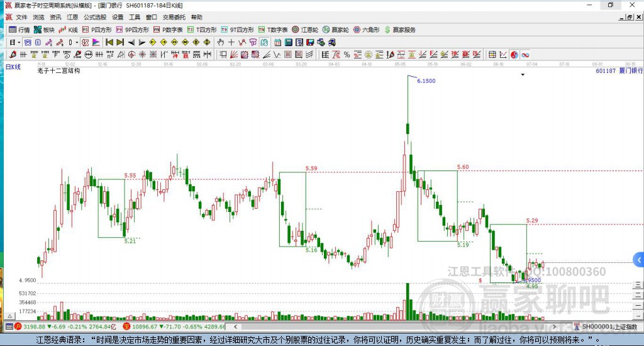Click the blue side-panel arrow at right edge
The height and width of the screenshot is (346, 644).
pyautogui.click(x=639, y=259)
